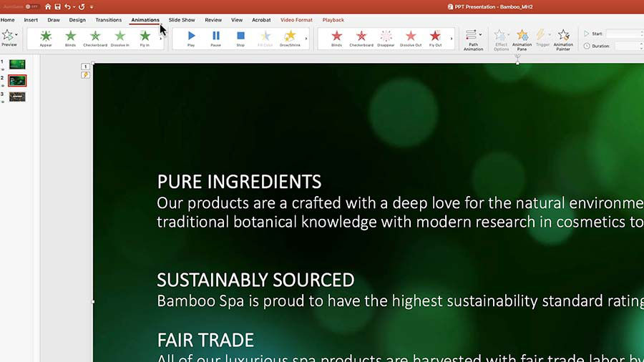This screenshot has height=362, width=644.
Task: Choose the Fill Color emphasis effect
Action: (x=265, y=39)
